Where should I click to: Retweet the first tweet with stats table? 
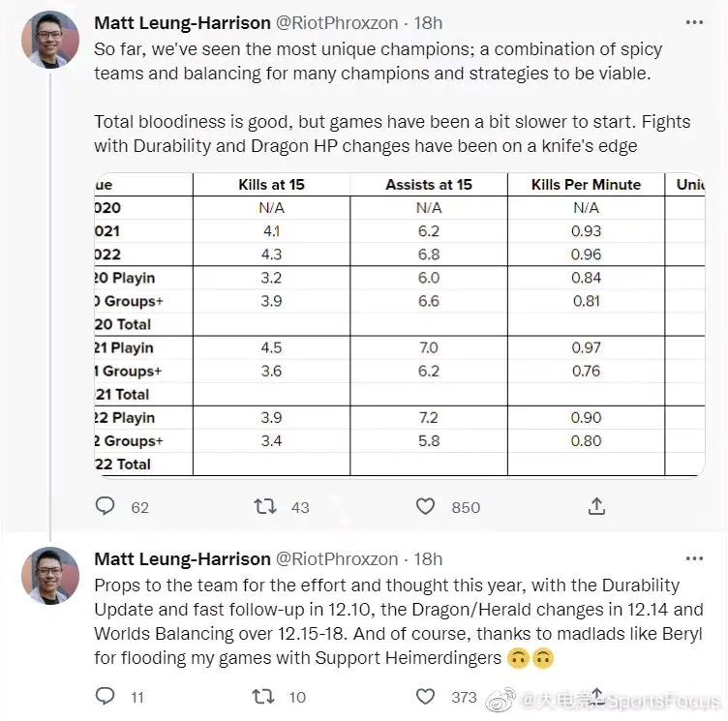[x=265, y=506]
